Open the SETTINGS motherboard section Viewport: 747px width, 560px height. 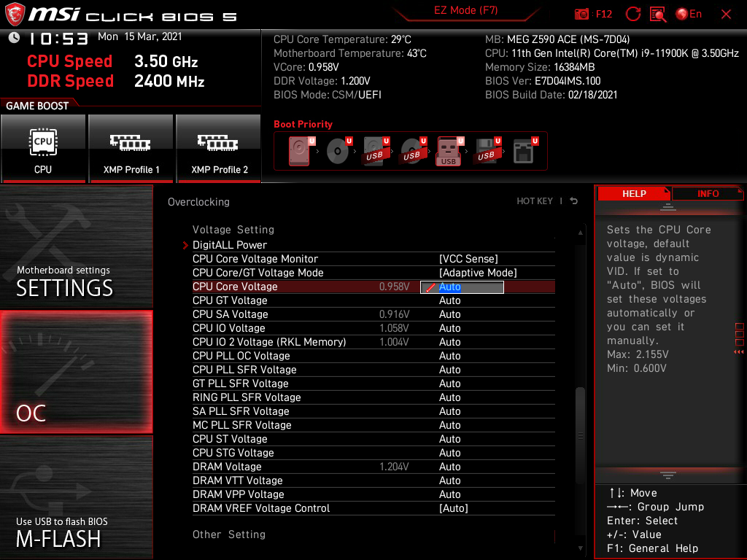pyautogui.click(x=76, y=246)
